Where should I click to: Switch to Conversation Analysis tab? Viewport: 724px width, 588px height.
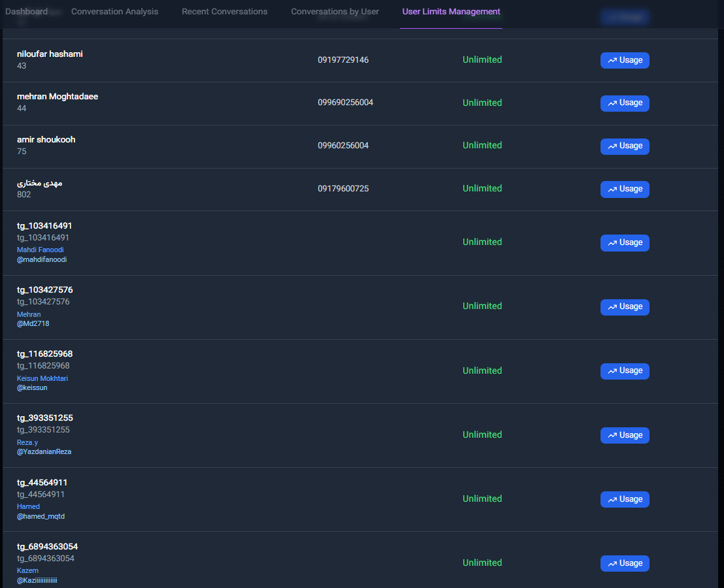point(114,12)
